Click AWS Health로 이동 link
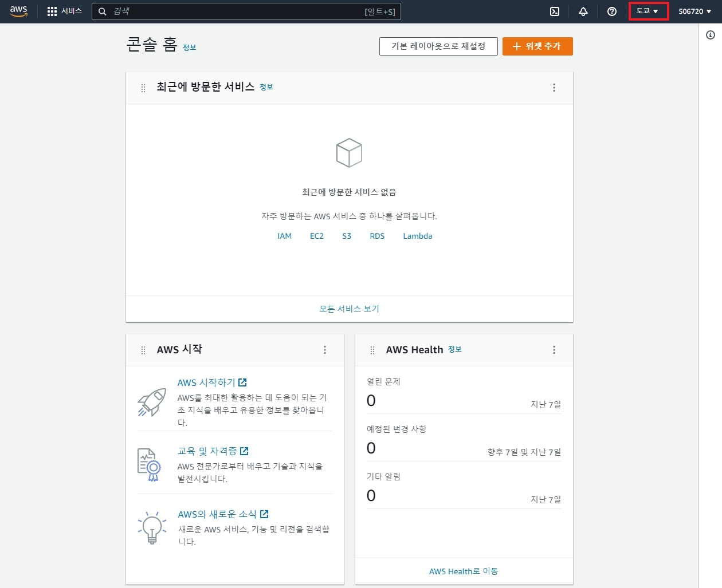The height and width of the screenshot is (588, 722). point(464,571)
